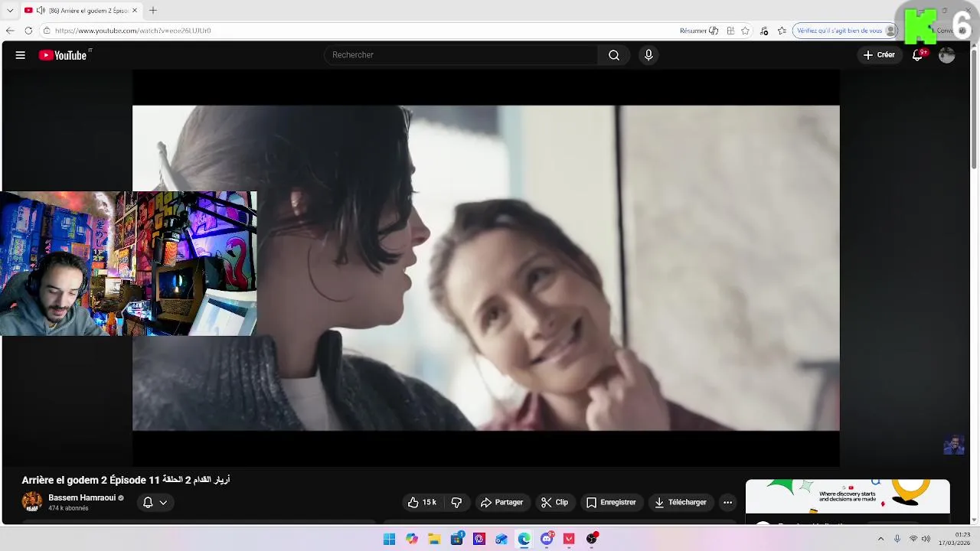
Task: Open File Explorer from the taskbar
Action: tap(434, 539)
